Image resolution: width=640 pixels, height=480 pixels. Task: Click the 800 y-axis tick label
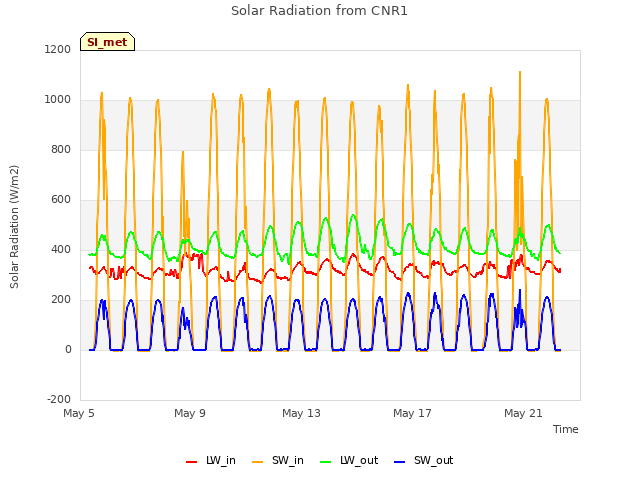[x=61, y=149]
